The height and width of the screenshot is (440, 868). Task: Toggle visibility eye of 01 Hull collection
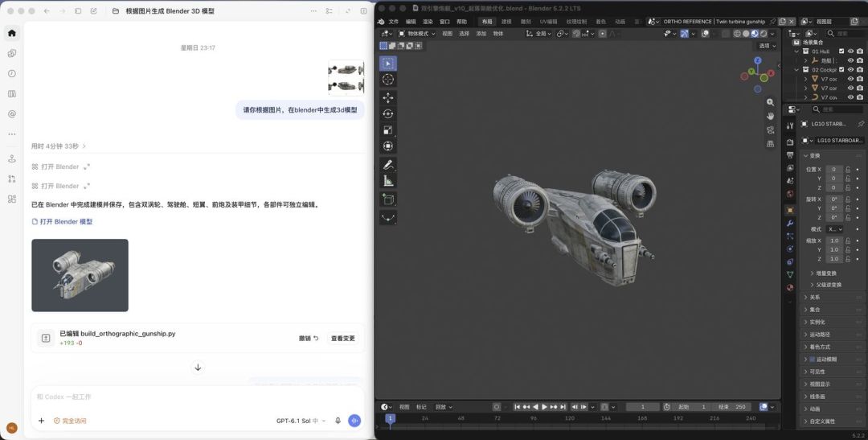(x=851, y=51)
